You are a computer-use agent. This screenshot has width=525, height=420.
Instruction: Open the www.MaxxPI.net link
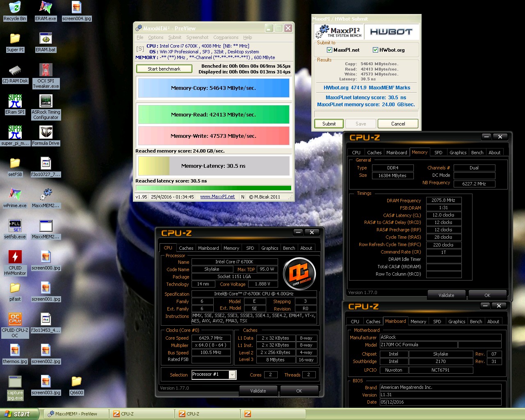(217, 197)
